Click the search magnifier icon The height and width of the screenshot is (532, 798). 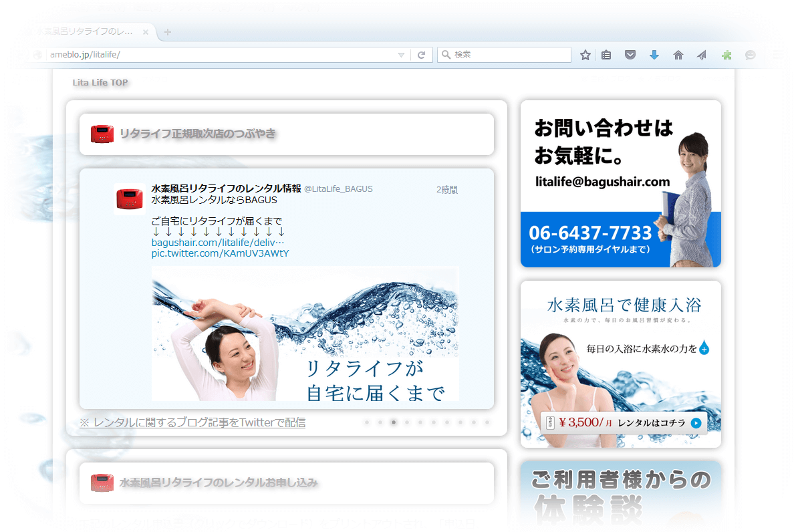tap(446, 55)
